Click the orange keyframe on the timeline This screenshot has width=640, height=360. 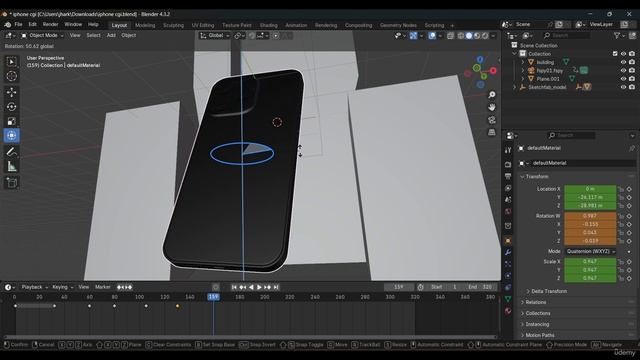coord(178,306)
